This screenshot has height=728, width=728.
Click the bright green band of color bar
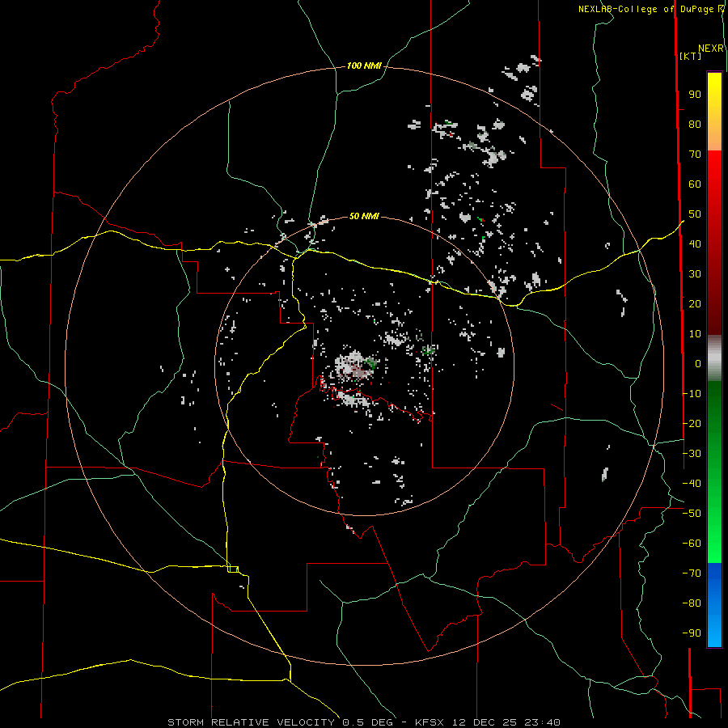(714, 534)
